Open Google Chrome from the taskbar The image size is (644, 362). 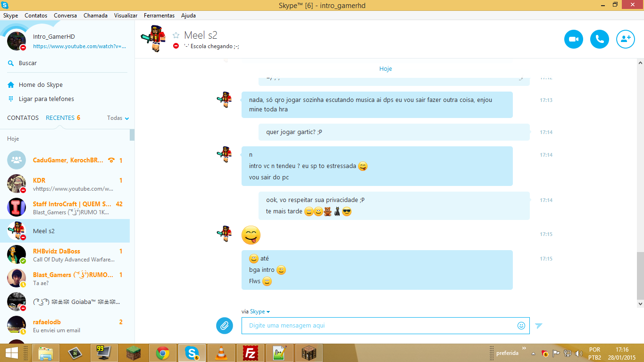(163, 353)
